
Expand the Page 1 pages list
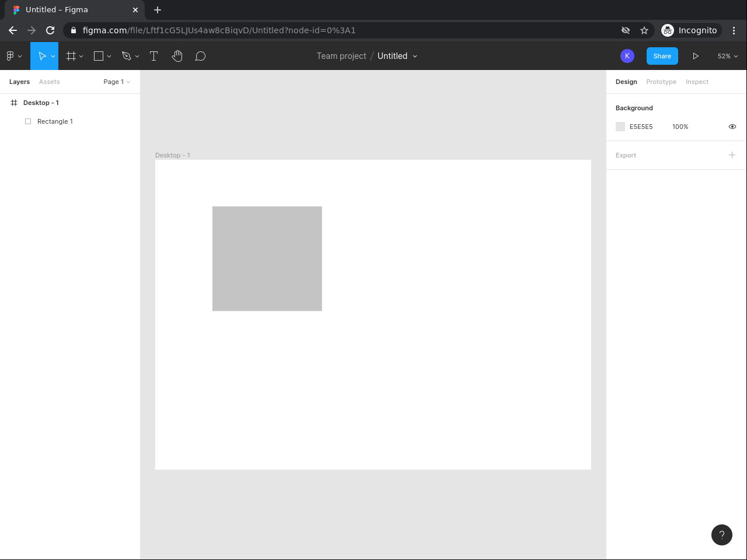coord(117,82)
